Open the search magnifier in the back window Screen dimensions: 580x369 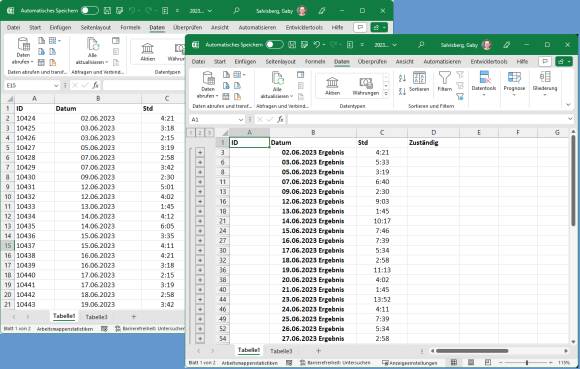236,11
